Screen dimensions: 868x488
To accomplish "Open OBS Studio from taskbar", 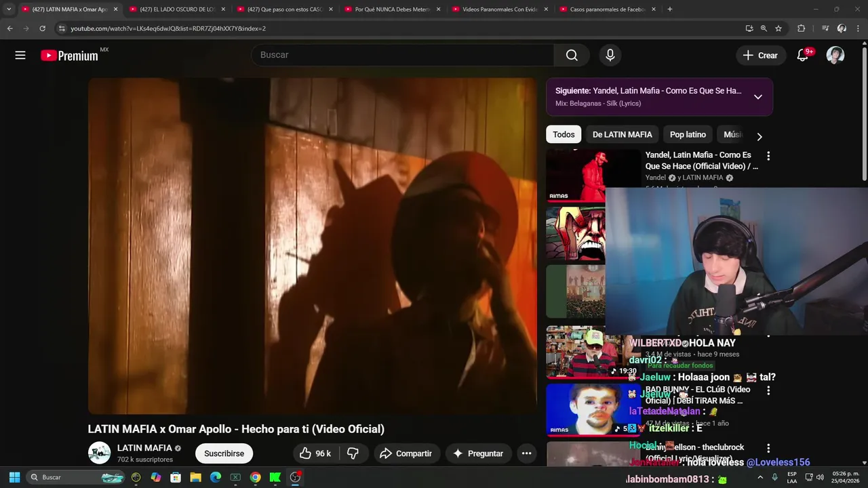I will tap(295, 477).
